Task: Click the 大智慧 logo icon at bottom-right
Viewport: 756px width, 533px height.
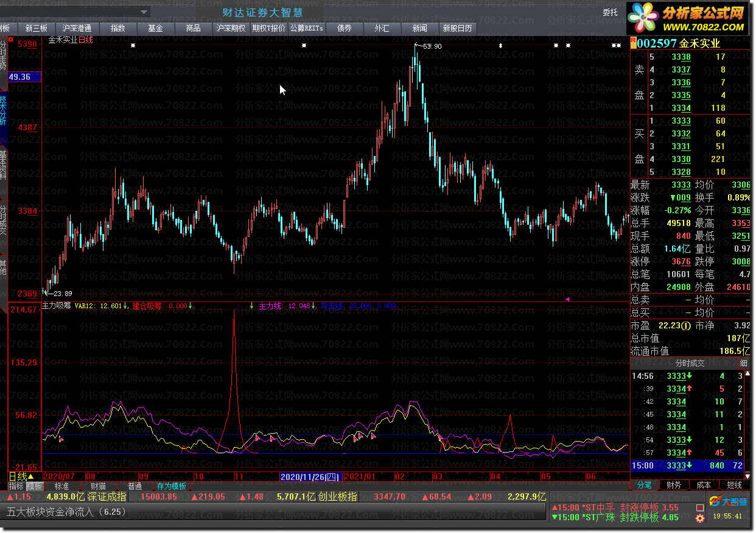Action: tap(727, 503)
